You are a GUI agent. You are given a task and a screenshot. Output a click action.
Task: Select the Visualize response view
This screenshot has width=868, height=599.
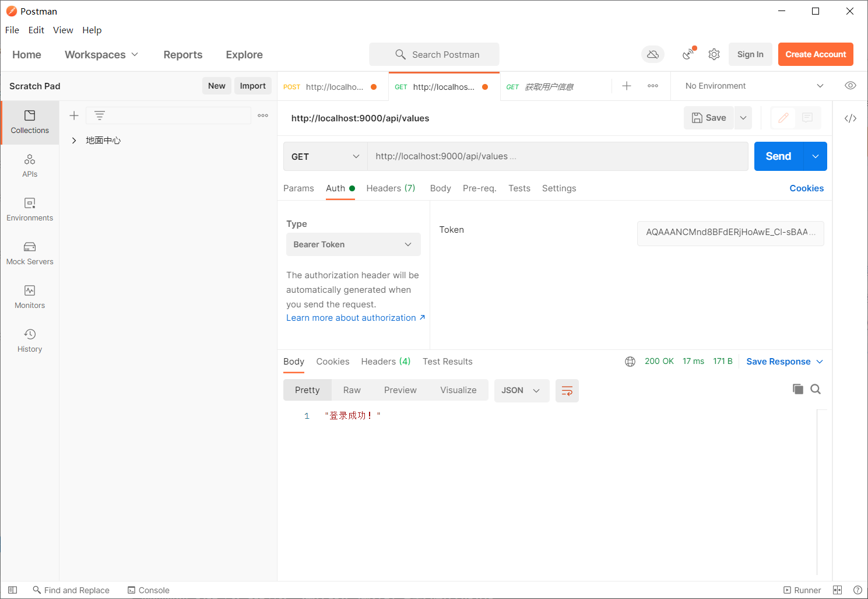(x=459, y=390)
